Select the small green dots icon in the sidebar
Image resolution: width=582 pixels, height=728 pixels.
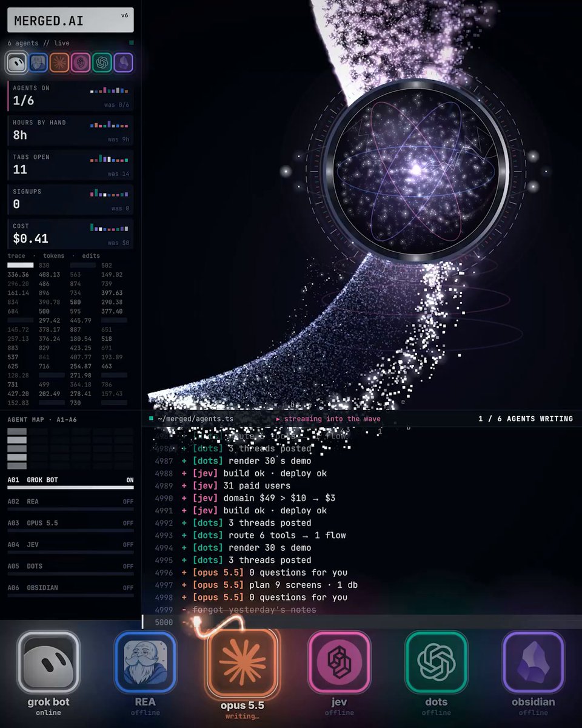(102, 62)
